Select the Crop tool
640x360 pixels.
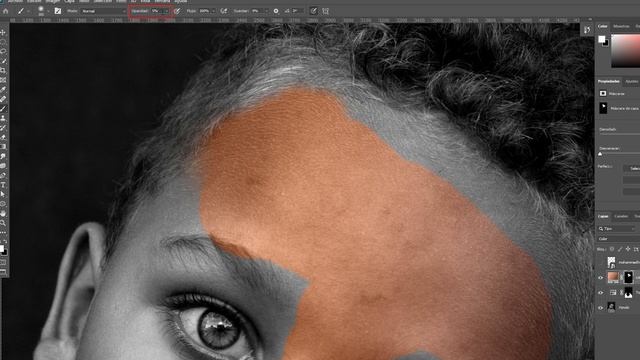pyautogui.click(x=3, y=71)
